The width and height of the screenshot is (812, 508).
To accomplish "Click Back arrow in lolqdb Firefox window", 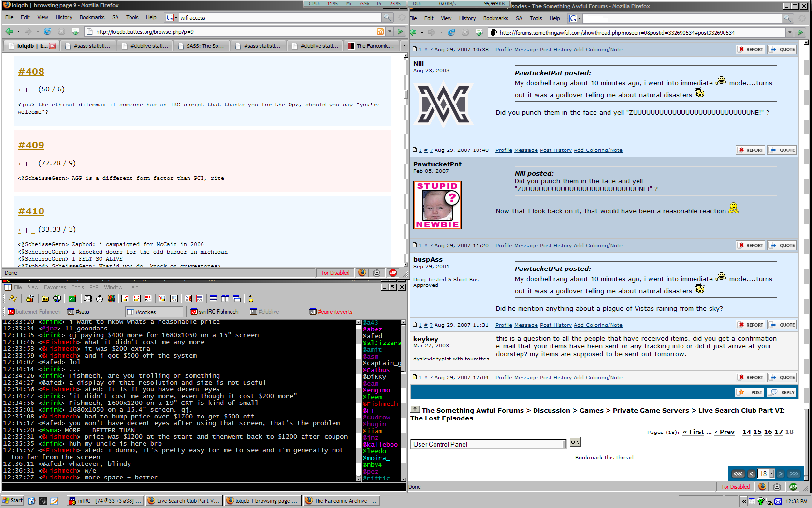I will (9, 31).
